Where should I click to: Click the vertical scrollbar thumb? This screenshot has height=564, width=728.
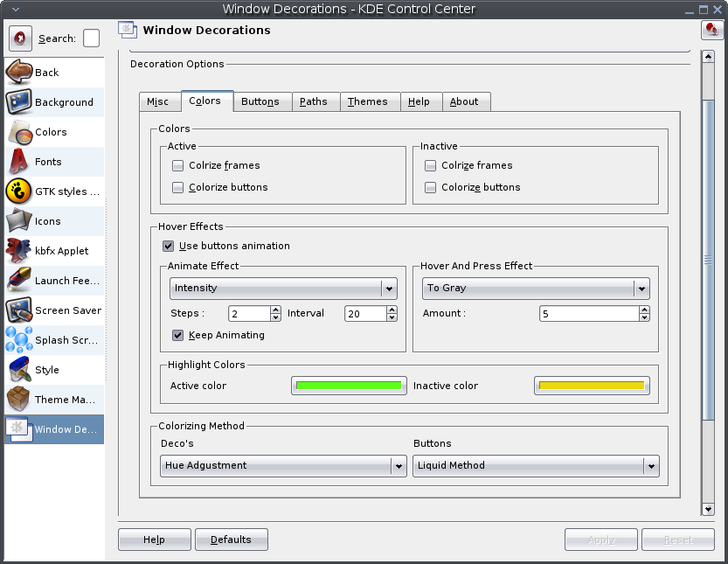point(708,261)
